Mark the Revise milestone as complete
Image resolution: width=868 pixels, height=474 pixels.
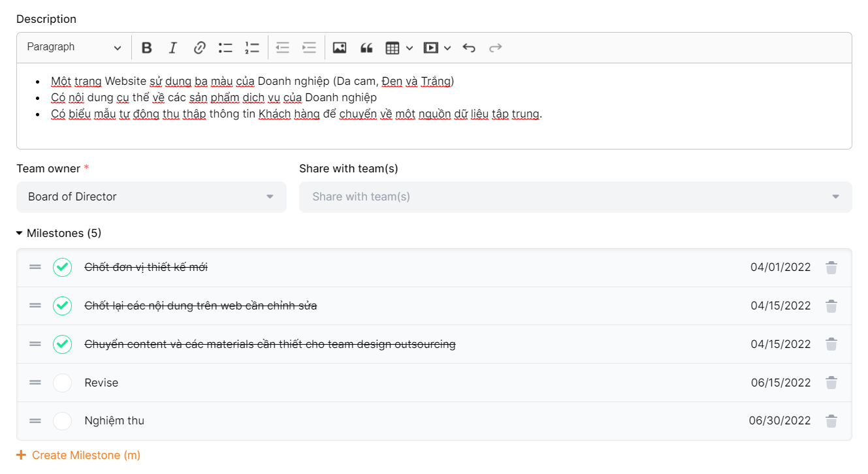click(62, 383)
